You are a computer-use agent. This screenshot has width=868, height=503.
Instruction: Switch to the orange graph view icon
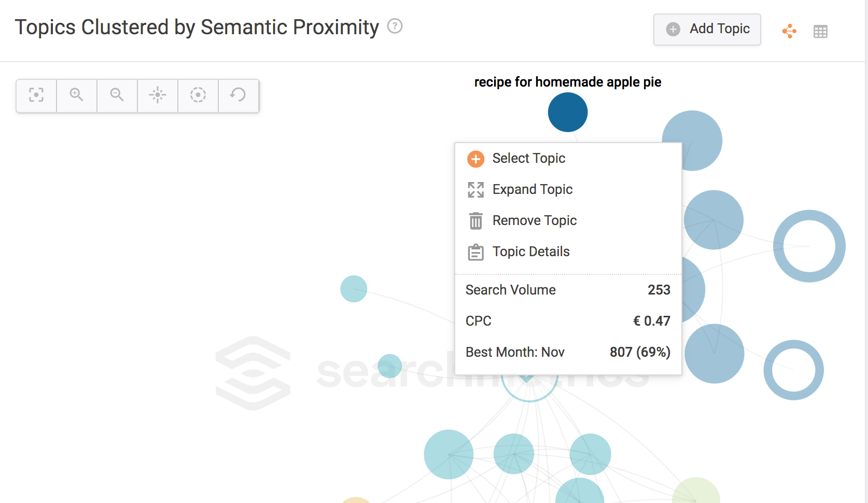point(789,31)
